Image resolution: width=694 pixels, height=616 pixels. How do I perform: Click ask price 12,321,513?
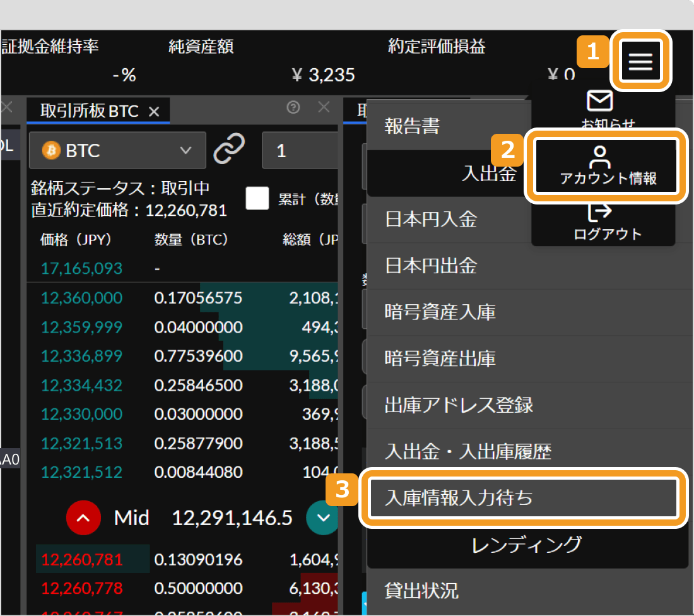[x=81, y=443]
